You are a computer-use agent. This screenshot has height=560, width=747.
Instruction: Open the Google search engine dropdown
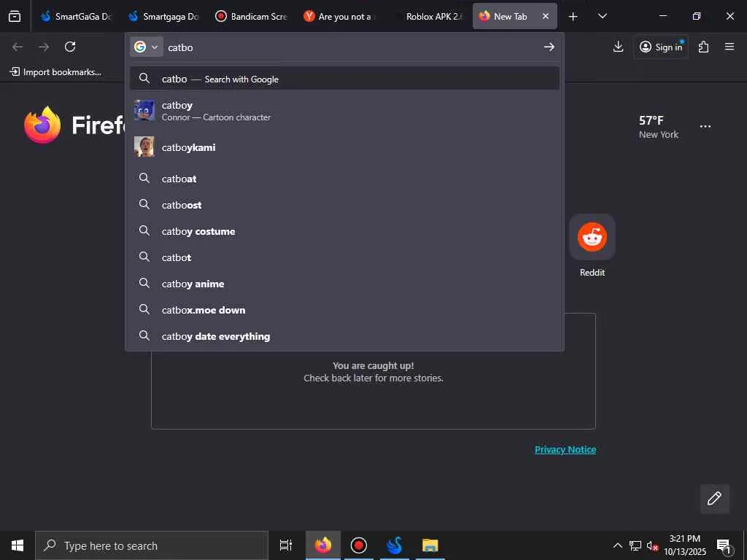click(x=146, y=47)
